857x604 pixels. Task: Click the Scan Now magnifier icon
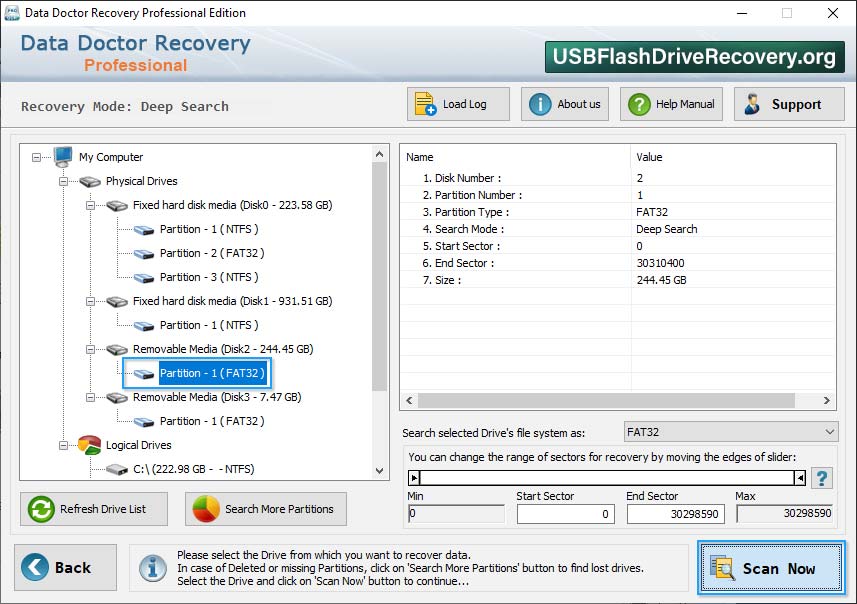pos(723,567)
